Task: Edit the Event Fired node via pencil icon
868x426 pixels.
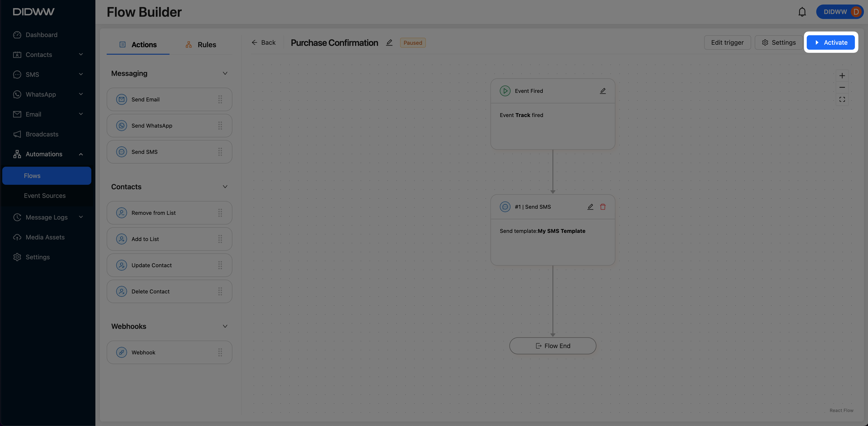Action: click(602, 91)
